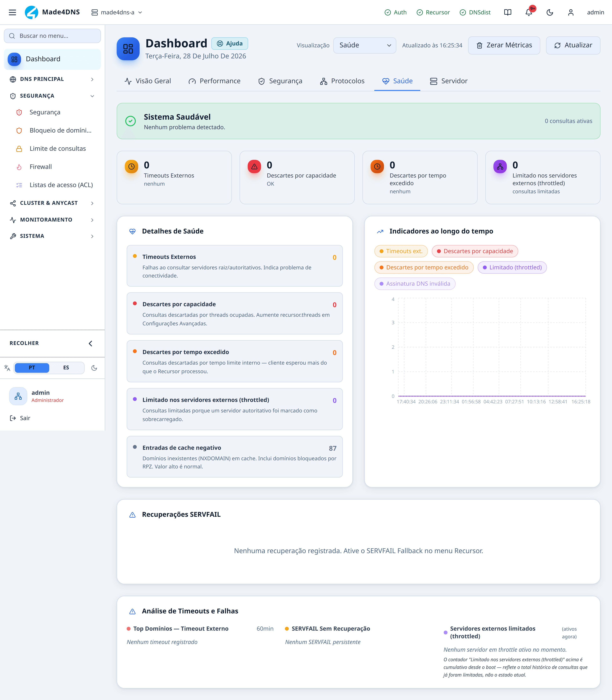Toggle dark mode moon icon in header
Image resolution: width=612 pixels, height=700 pixels.
coord(550,12)
